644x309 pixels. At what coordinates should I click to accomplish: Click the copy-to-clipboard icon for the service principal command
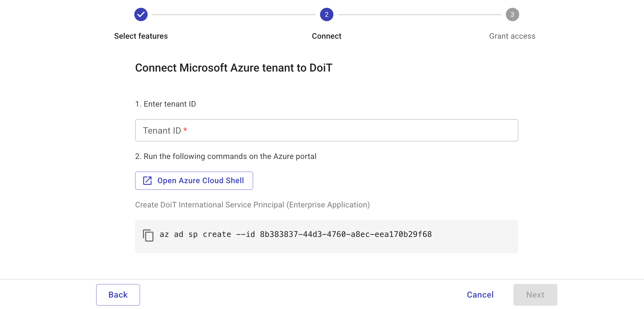(148, 236)
